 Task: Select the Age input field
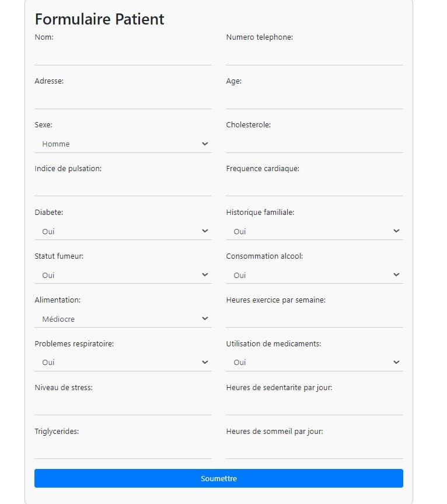pos(314,100)
